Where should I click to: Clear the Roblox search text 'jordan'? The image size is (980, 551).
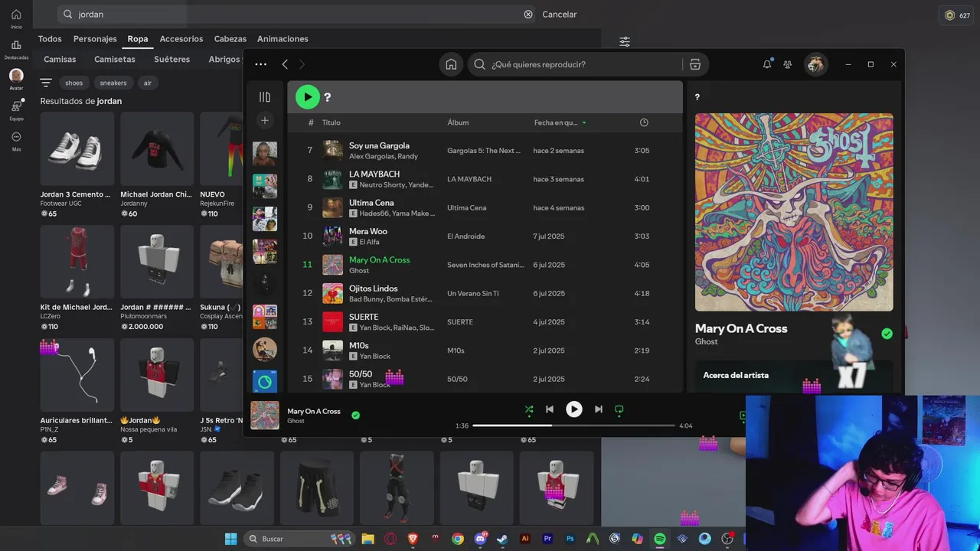coord(528,15)
